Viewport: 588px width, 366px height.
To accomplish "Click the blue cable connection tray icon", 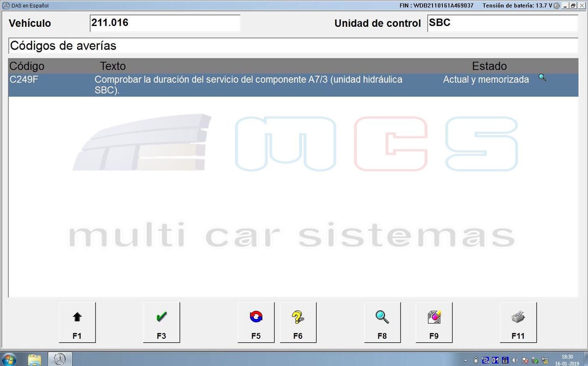I will point(485,360).
